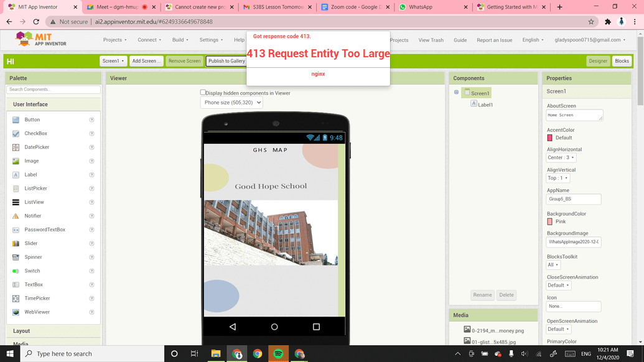The image size is (644, 362).
Task: Select the Button component in the Palette
Action: pyautogui.click(x=15, y=119)
